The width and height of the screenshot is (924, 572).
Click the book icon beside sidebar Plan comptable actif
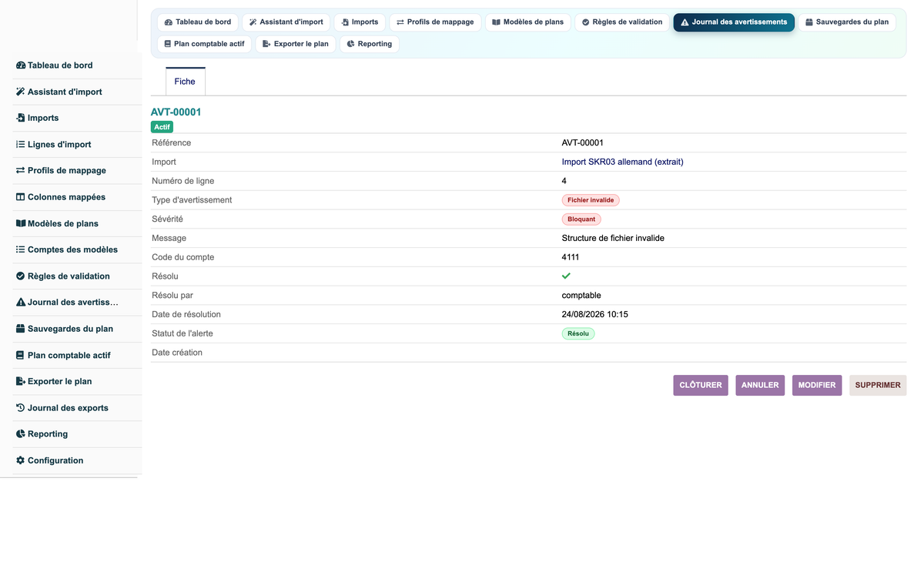pos(21,355)
